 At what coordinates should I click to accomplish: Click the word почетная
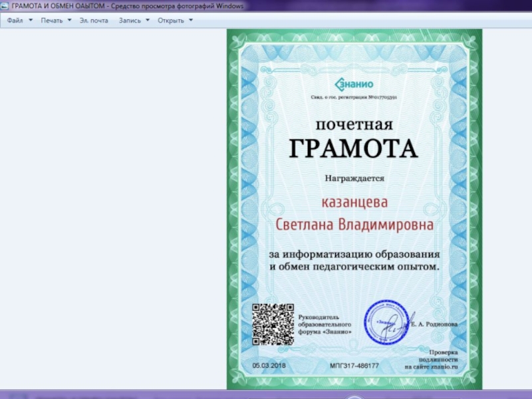pos(354,124)
